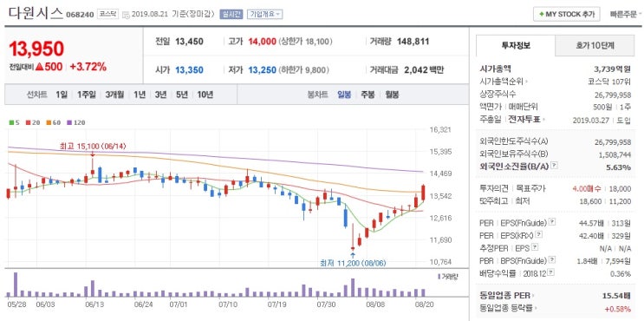Select the 10년 line chart period
This screenshot has height=321, width=644.
pos(205,95)
